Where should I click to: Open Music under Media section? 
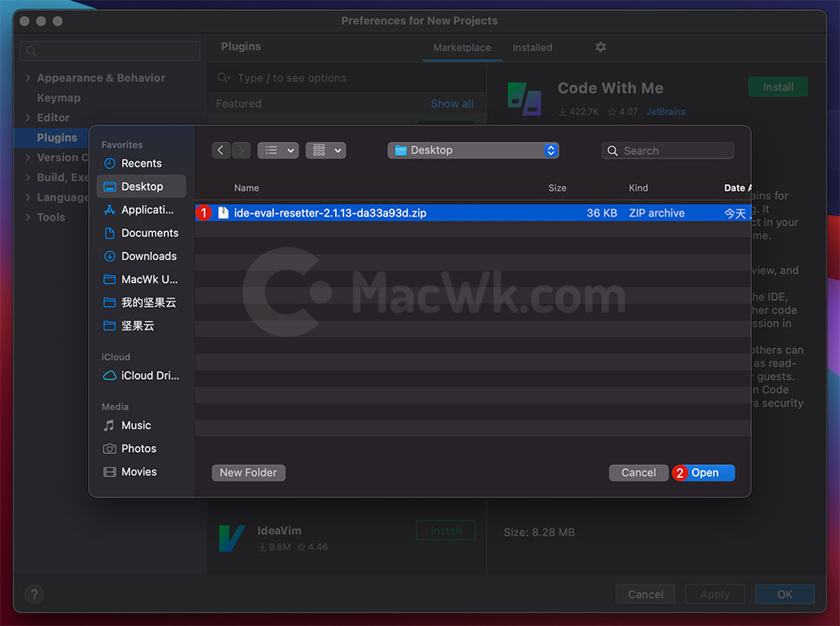pyautogui.click(x=136, y=425)
